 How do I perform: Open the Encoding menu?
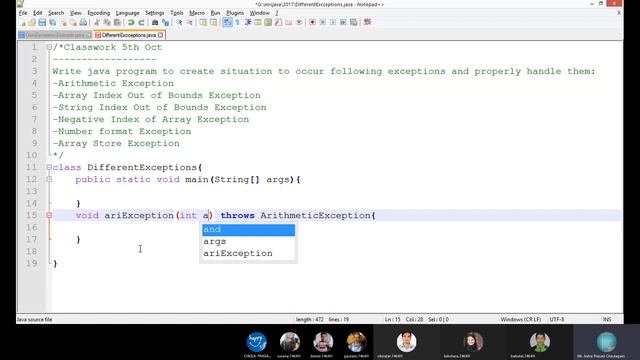pyautogui.click(x=99, y=13)
